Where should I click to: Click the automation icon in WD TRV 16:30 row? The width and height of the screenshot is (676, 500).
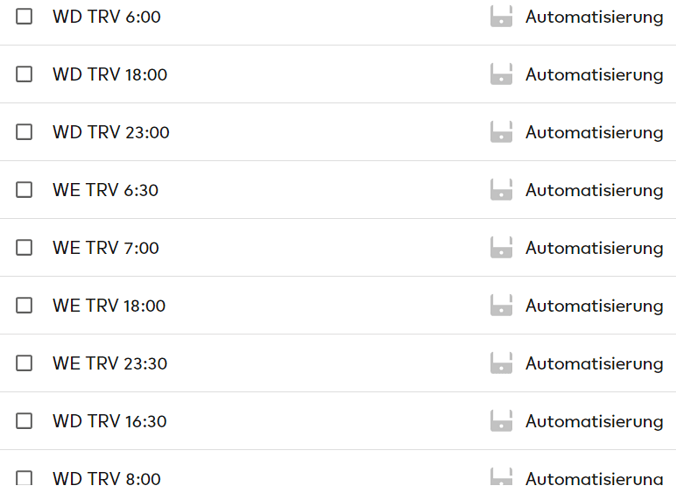501,421
